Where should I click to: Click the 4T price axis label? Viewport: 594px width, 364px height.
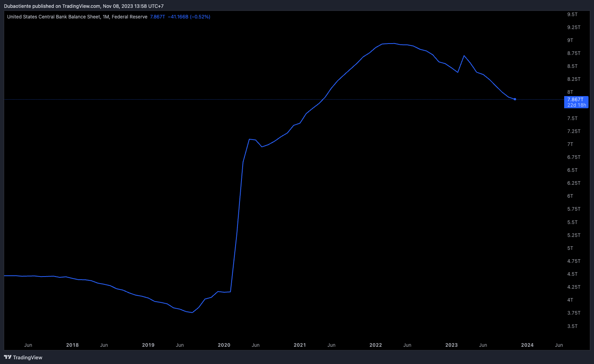tap(570, 300)
